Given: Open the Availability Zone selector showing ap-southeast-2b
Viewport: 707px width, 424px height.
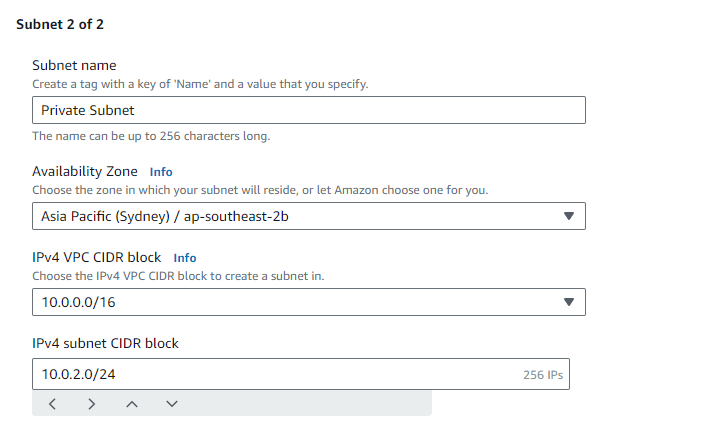Looking at the screenshot, I should click(309, 216).
